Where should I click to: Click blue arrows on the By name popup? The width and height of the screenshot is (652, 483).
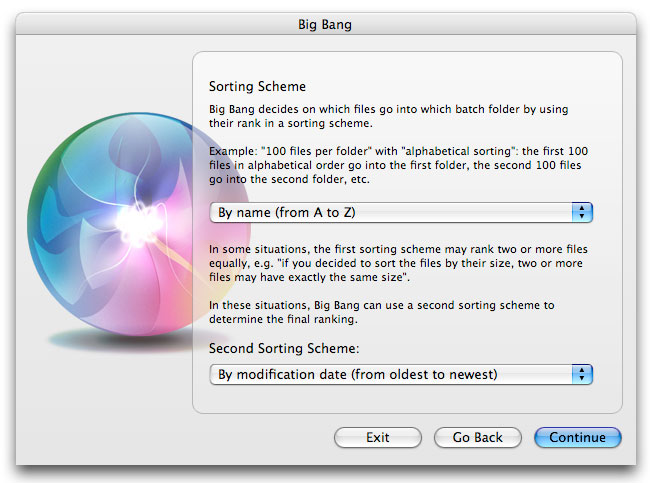coord(582,212)
